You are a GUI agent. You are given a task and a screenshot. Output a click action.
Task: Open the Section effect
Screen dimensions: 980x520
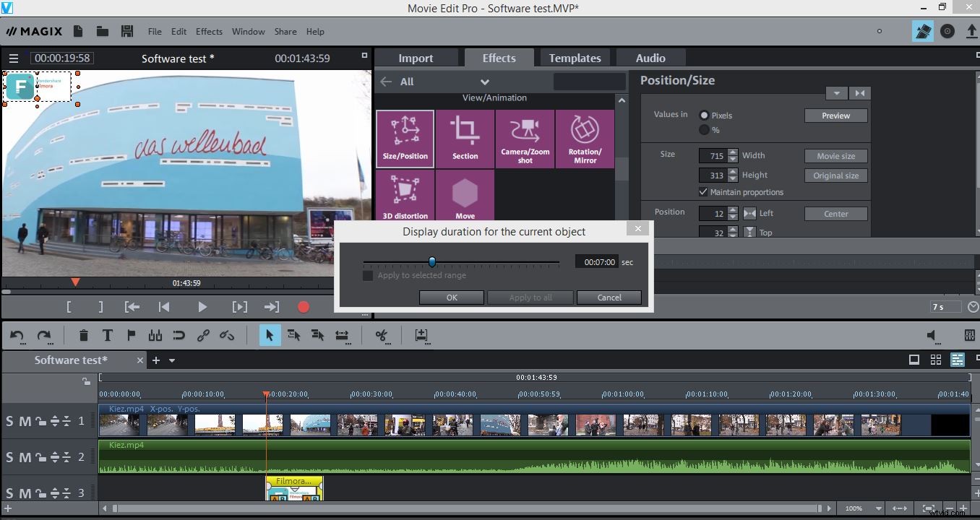pos(465,139)
